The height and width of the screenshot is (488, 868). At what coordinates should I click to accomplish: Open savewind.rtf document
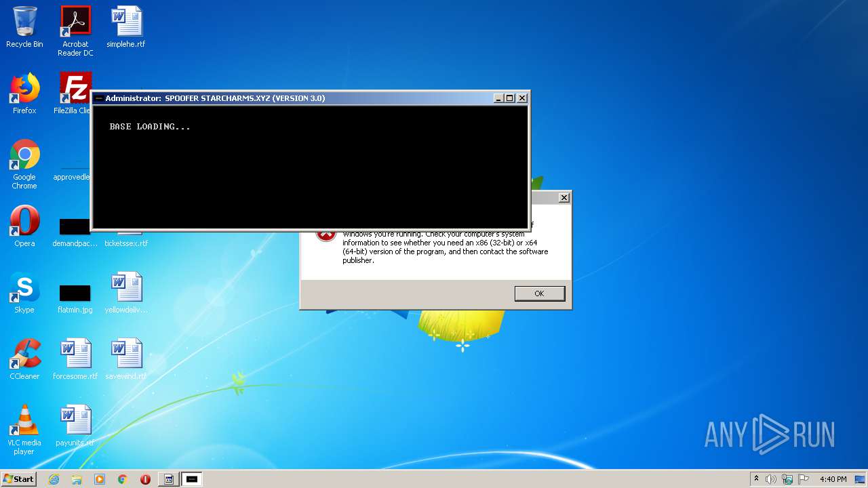click(x=126, y=359)
